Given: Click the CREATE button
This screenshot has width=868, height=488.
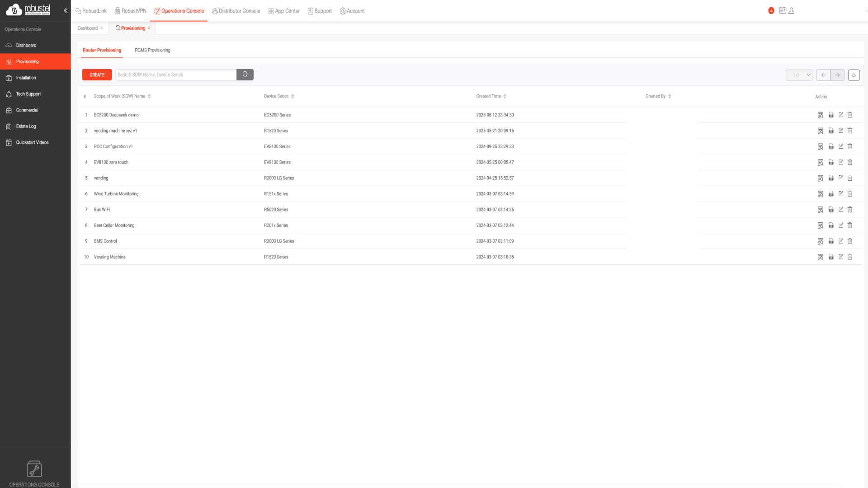Looking at the screenshot, I should pyautogui.click(x=97, y=75).
